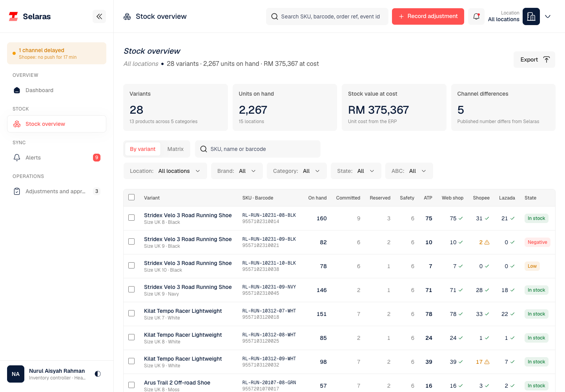
Task: Select checkbox for Stridex Velo UK 8 Black
Action: tap(131, 218)
